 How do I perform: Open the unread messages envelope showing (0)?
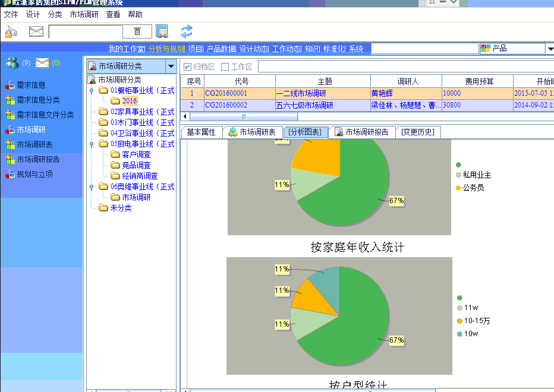tap(42, 63)
